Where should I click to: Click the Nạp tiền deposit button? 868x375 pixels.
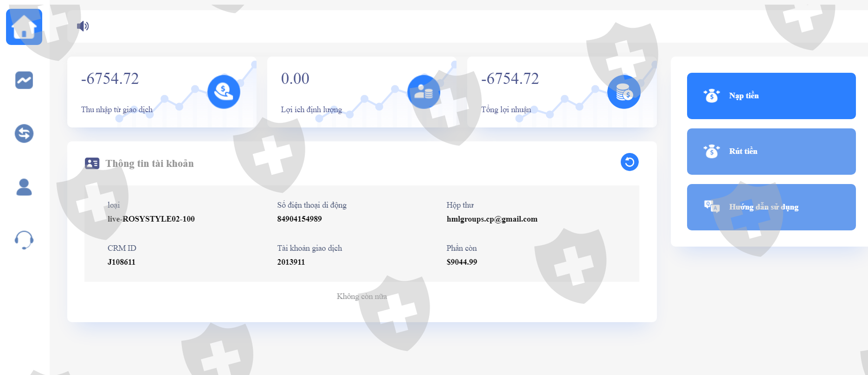[771, 96]
